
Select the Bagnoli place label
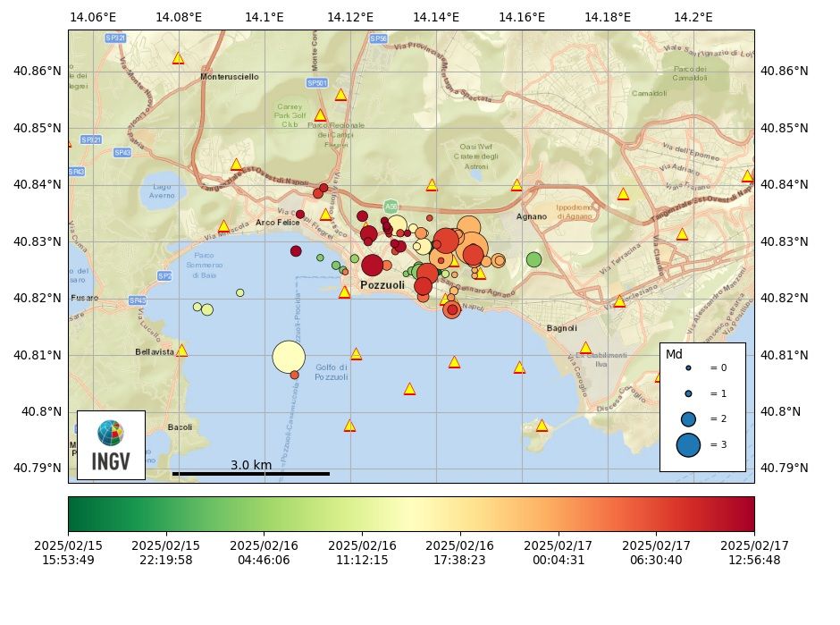(x=561, y=327)
